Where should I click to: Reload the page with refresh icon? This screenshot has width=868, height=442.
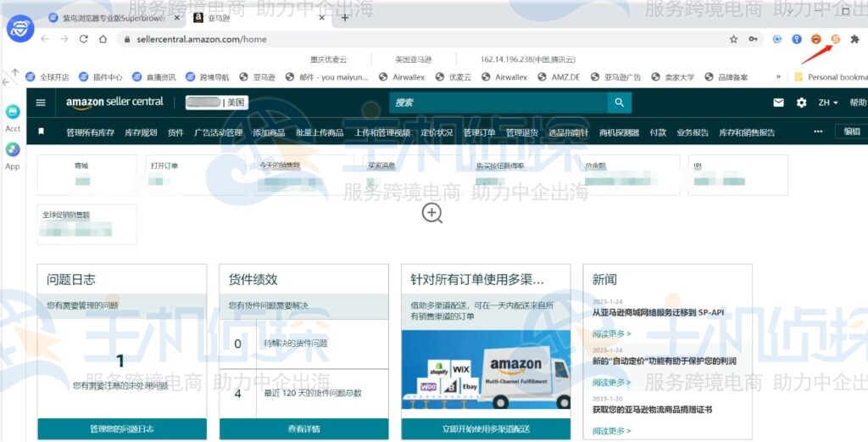point(84,39)
